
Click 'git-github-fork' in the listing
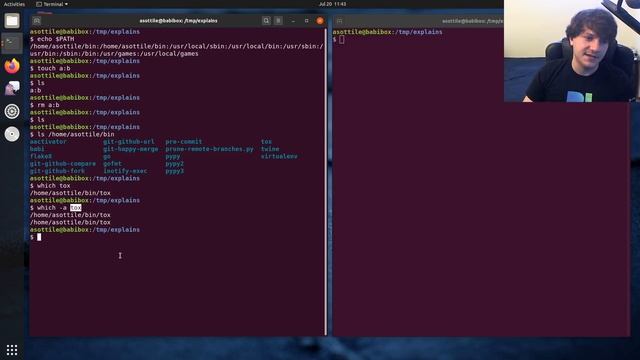tap(58, 171)
